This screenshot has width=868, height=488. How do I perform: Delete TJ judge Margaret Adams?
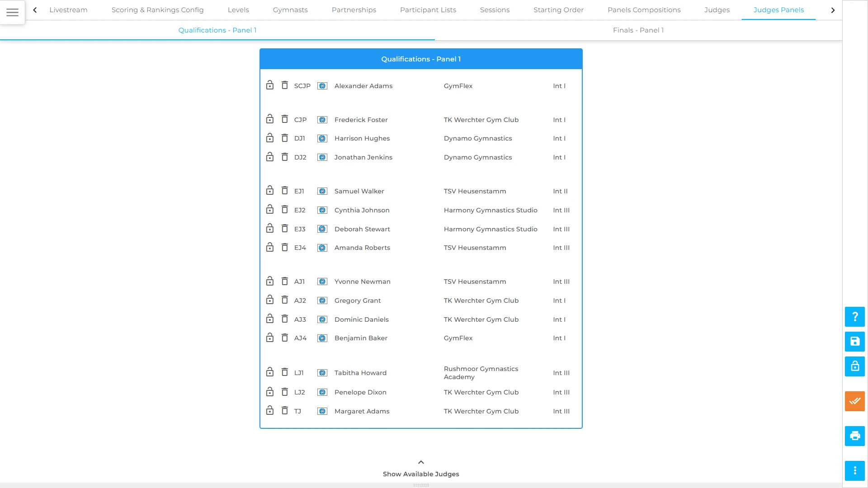click(x=285, y=410)
